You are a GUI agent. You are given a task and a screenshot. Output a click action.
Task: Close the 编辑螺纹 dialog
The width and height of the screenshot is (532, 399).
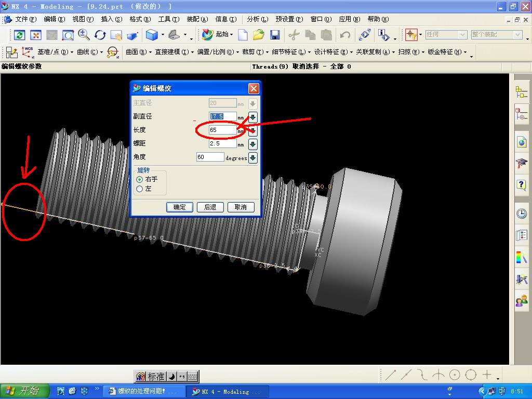point(254,89)
